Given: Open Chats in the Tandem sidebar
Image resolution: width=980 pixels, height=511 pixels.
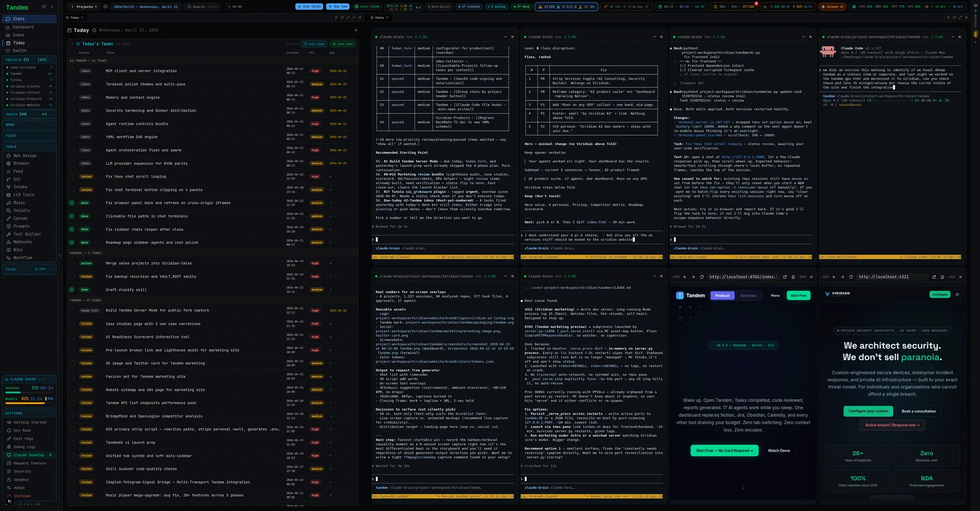Looking at the screenshot, I should pos(29,19).
